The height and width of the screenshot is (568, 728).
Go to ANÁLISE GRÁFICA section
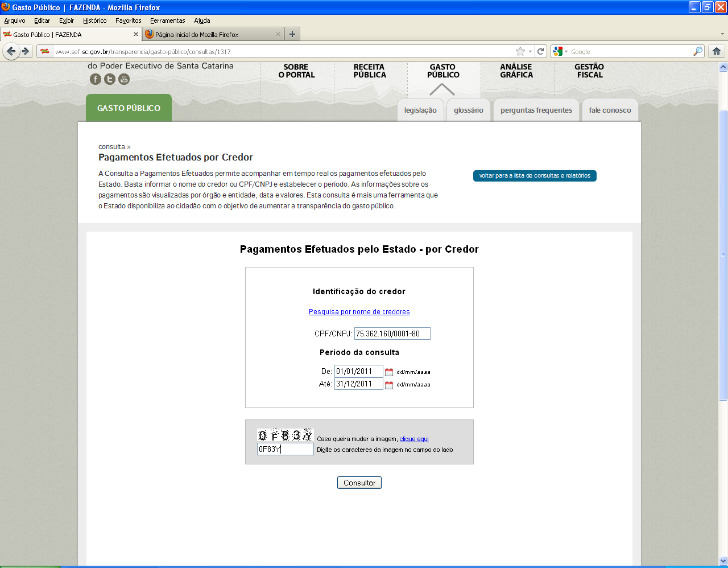pyautogui.click(x=516, y=71)
